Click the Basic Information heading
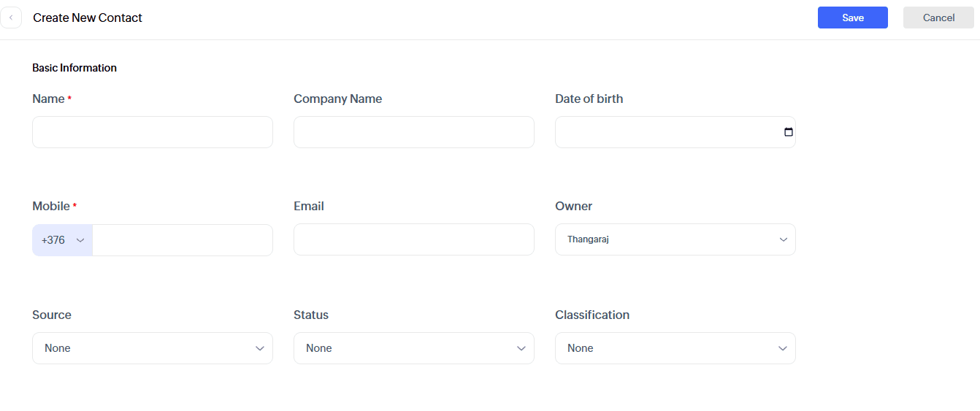This screenshot has height=411, width=980. point(74,68)
